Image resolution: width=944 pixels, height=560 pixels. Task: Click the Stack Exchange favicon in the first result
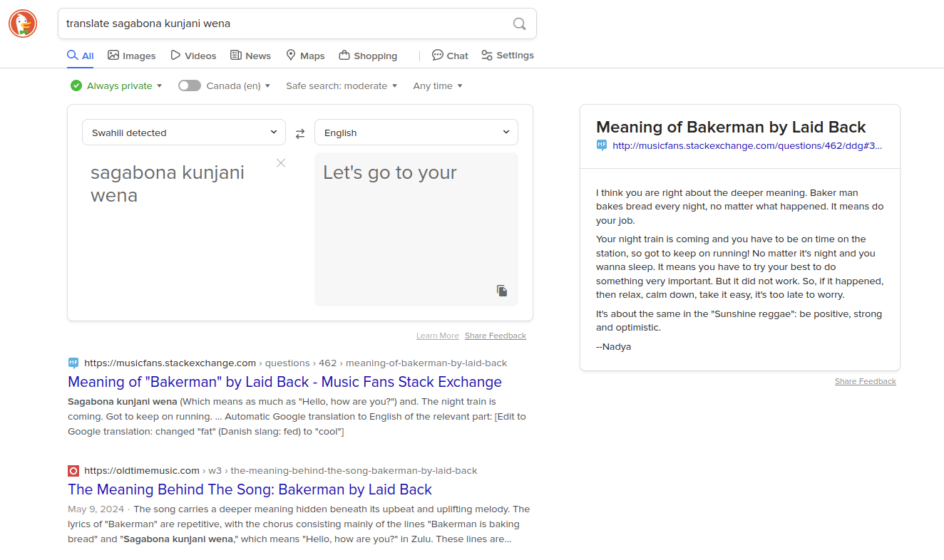[x=73, y=363]
